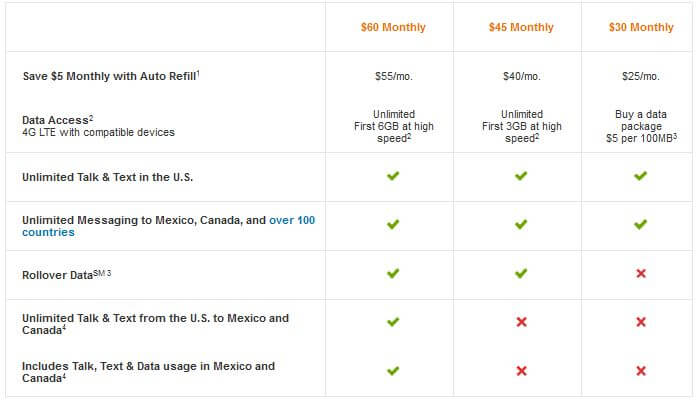Click the $55/mo. auto refill price
Screen dimensions: 699x400
click(x=394, y=76)
